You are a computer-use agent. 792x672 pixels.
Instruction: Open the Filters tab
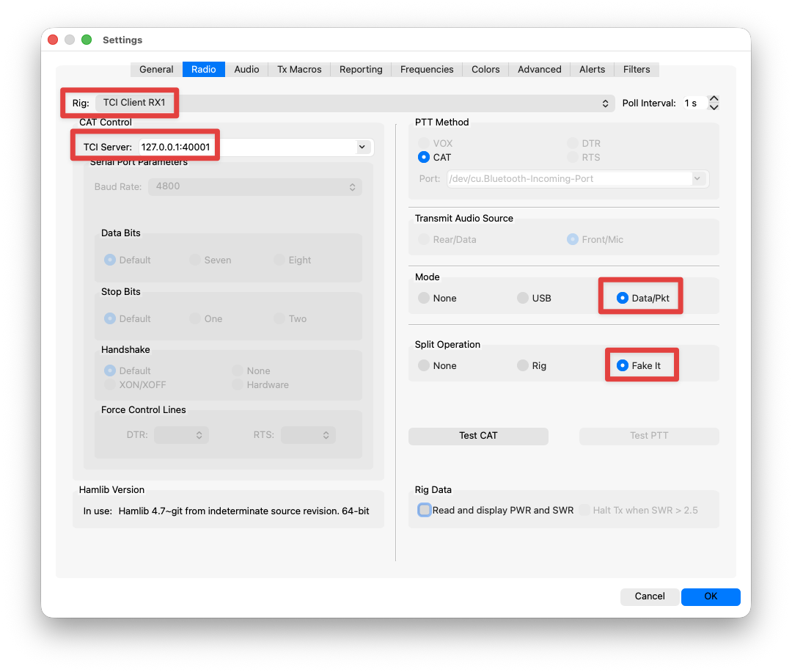click(x=637, y=69)
